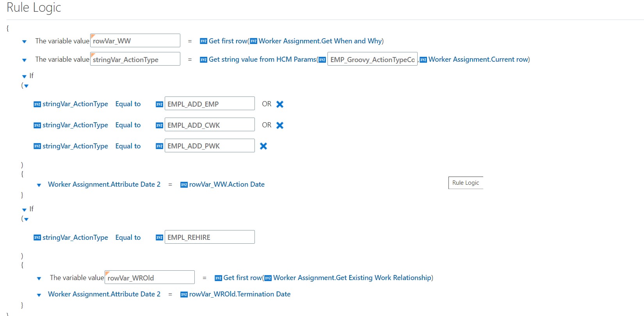Click rowVar_WROld.Termination Date link

pos(240,294)
